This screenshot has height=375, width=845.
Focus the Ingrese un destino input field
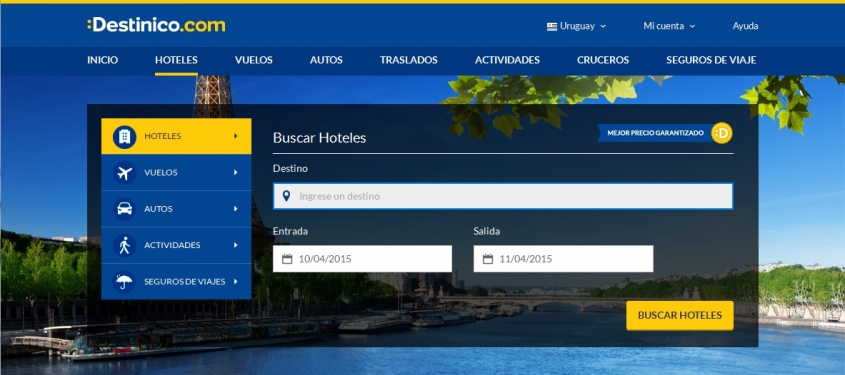503,196
